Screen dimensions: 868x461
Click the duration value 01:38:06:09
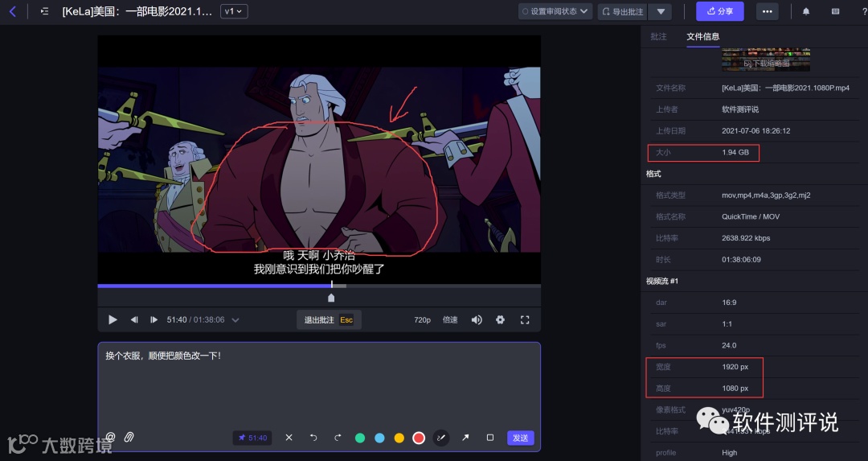click(x=741, y=260)
